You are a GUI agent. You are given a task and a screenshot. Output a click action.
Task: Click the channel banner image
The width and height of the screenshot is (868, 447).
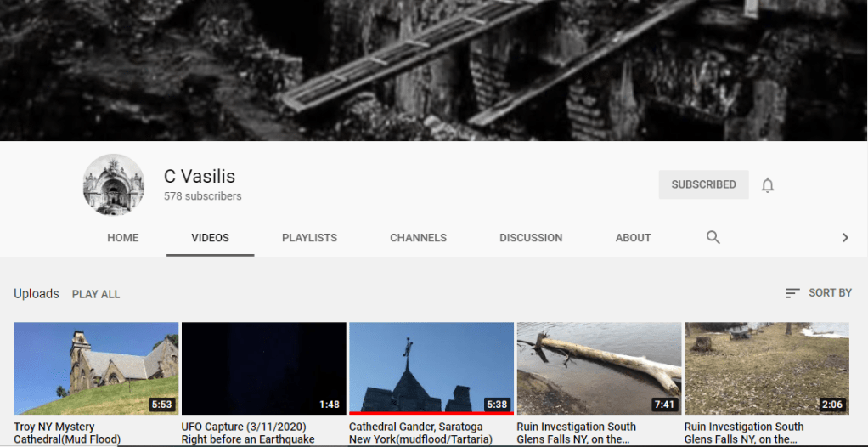coord(434,70)
